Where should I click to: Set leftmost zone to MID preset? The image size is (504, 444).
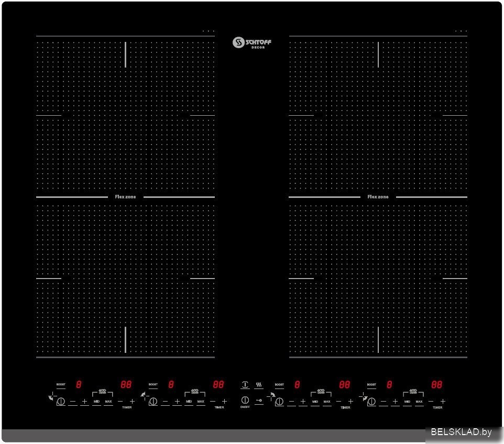click(96, 402)
